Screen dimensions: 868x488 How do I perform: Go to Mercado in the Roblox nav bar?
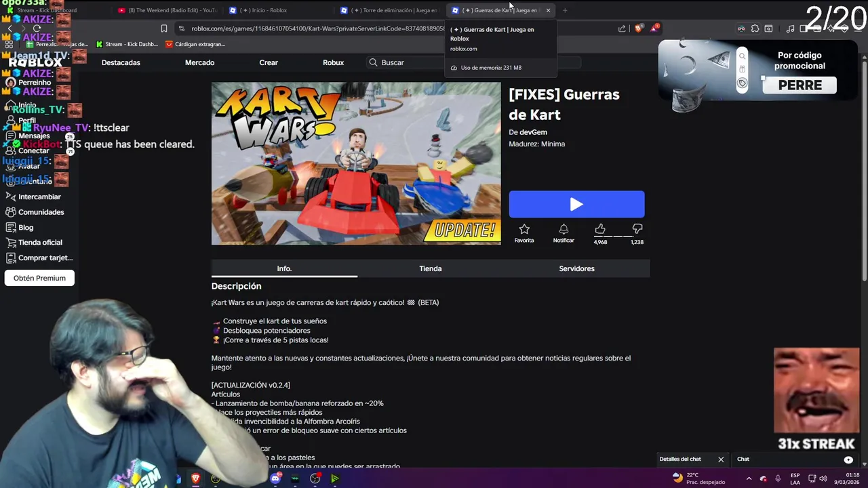click(x=199, y=62)
